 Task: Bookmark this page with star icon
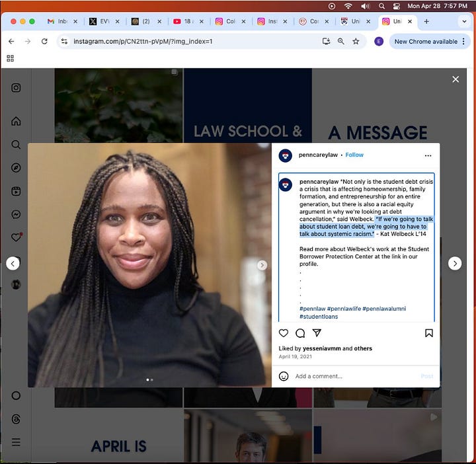click(x=356, y=41)
